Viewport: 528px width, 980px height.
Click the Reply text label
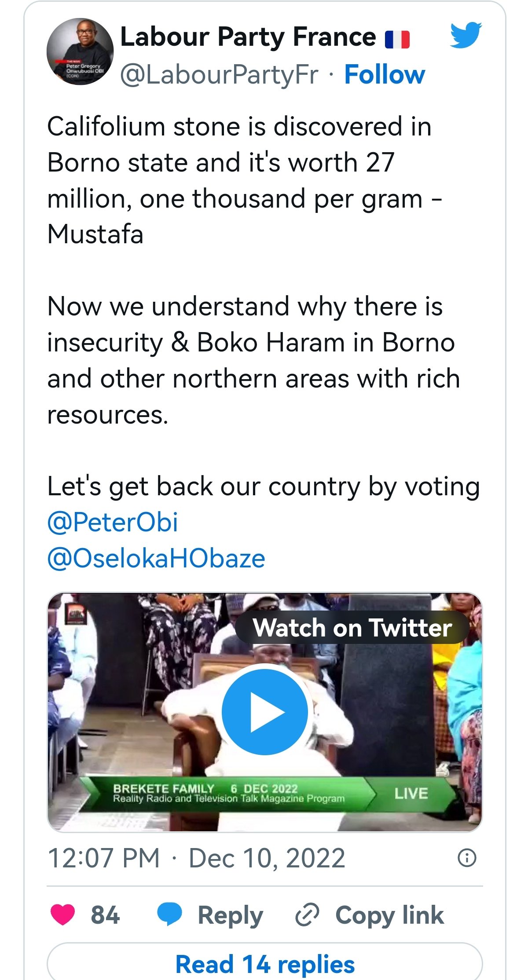[231, 915]
